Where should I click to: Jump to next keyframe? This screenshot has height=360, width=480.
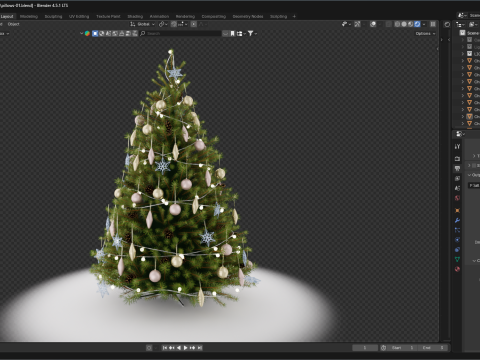tap(193, 348)
